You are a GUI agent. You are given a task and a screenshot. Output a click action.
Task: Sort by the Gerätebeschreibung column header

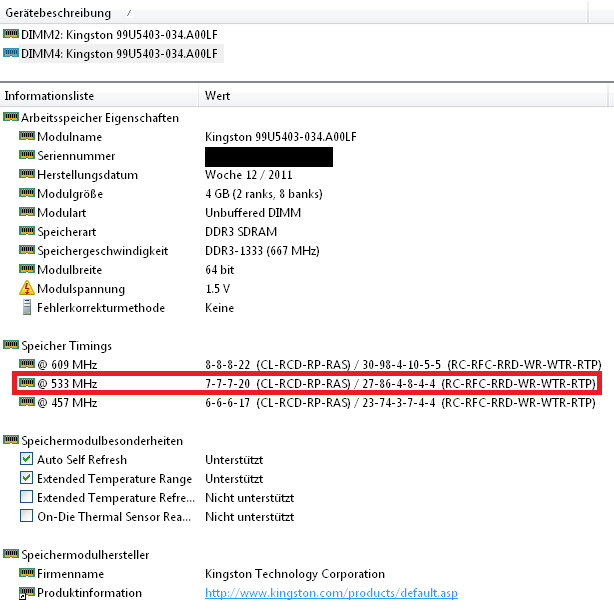pos(294,13)
